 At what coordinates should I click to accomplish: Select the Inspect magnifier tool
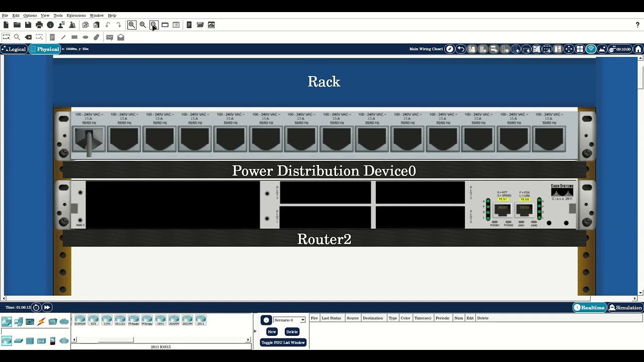17,37
